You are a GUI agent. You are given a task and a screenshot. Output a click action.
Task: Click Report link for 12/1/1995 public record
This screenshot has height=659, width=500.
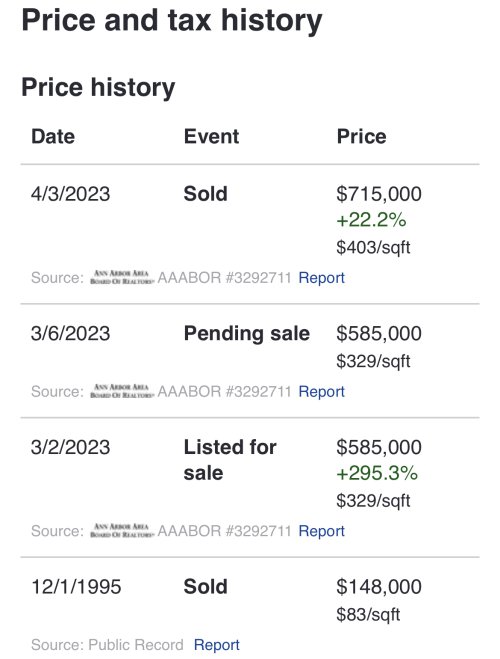(x=217, y=645)
